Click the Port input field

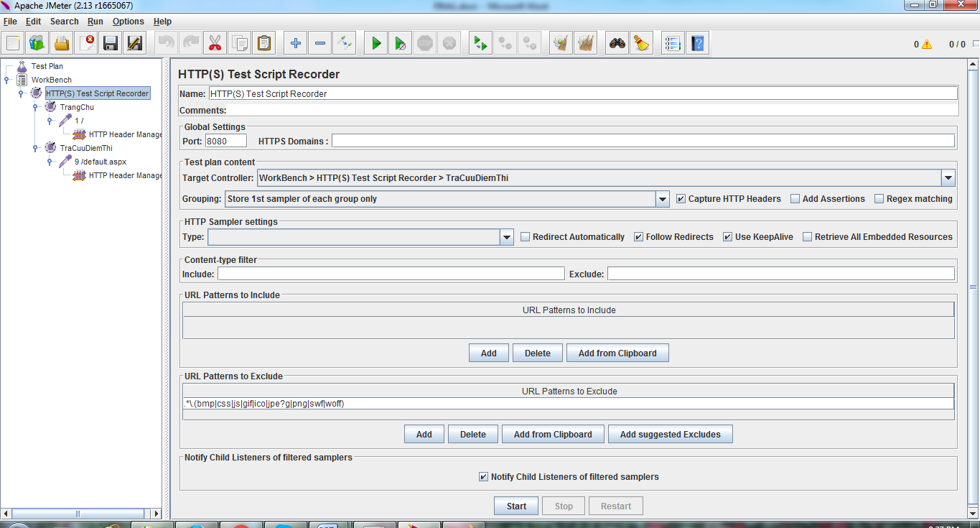(x=226, y=142)
